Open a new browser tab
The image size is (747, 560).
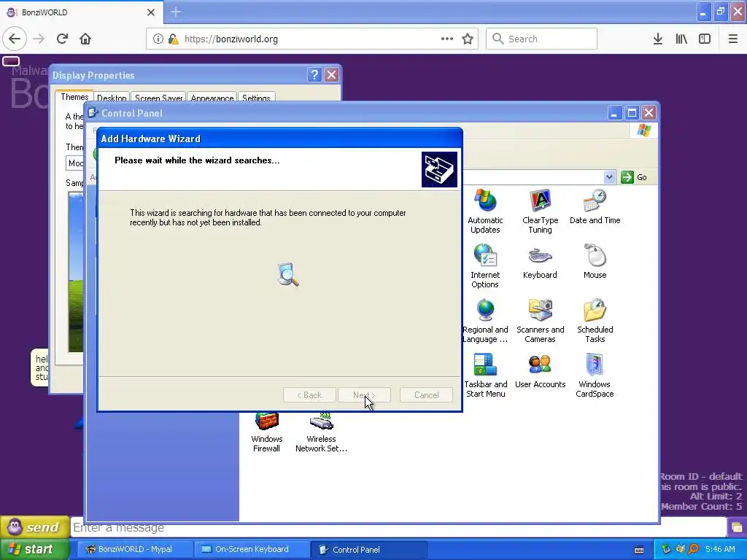coord(176,12)
